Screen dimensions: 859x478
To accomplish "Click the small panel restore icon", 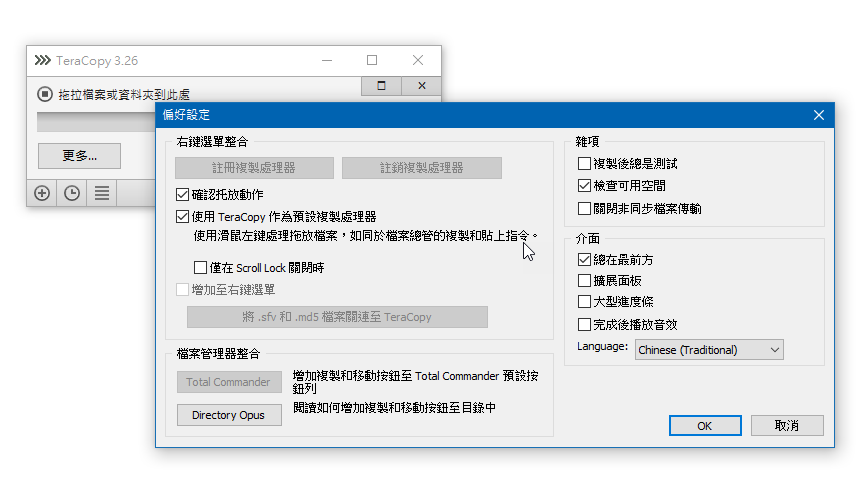I will [381, 86].
